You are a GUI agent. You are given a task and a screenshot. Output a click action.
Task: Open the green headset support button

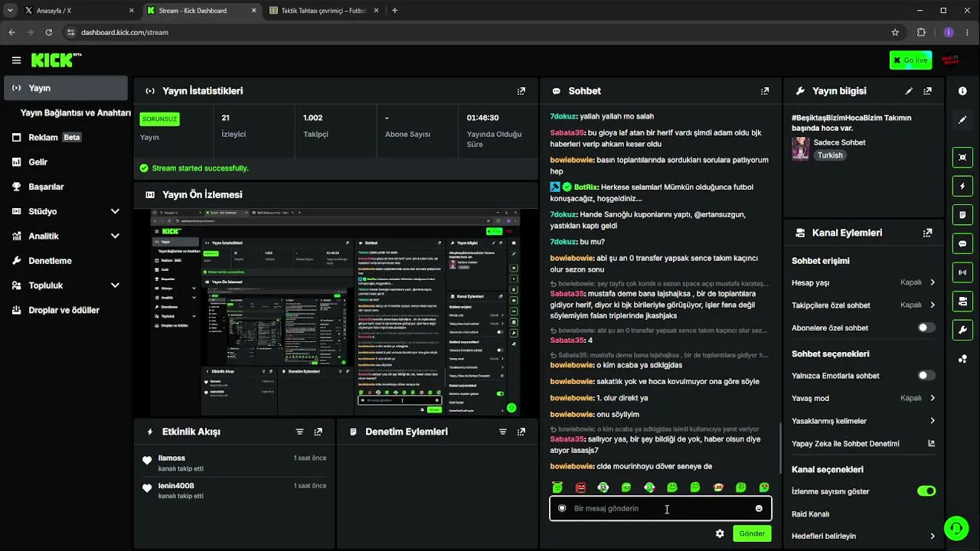click(x=955, y=527)
